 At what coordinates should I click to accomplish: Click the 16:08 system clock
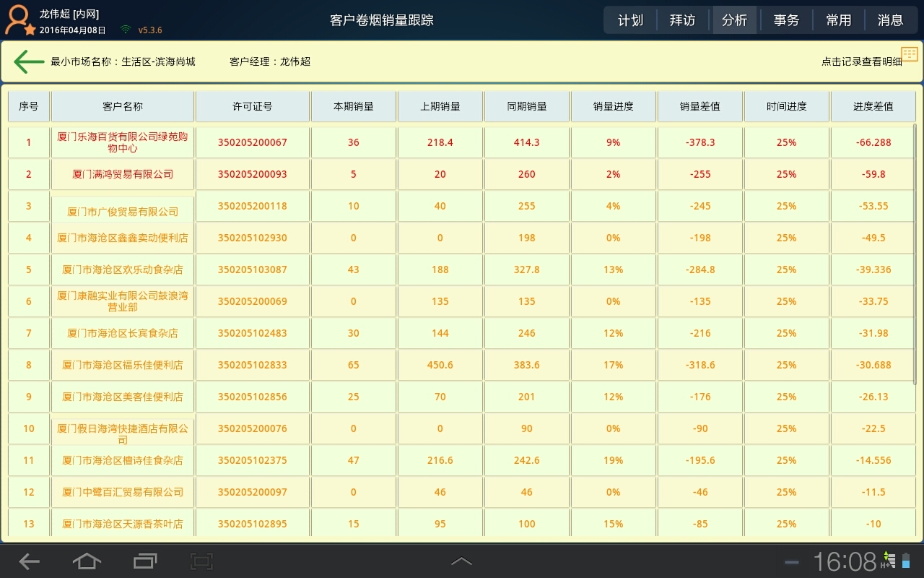[x=845, y=561]
